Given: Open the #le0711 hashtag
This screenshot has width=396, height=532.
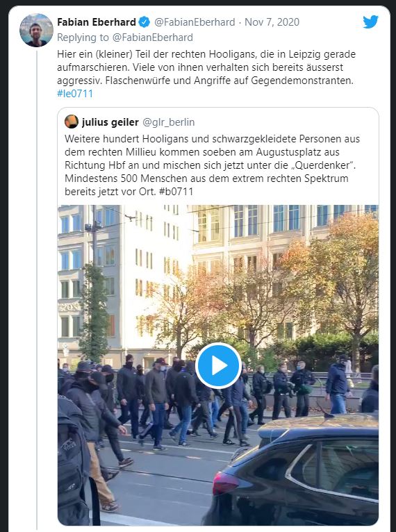Looking at the screenshot, I should point(75,94).
